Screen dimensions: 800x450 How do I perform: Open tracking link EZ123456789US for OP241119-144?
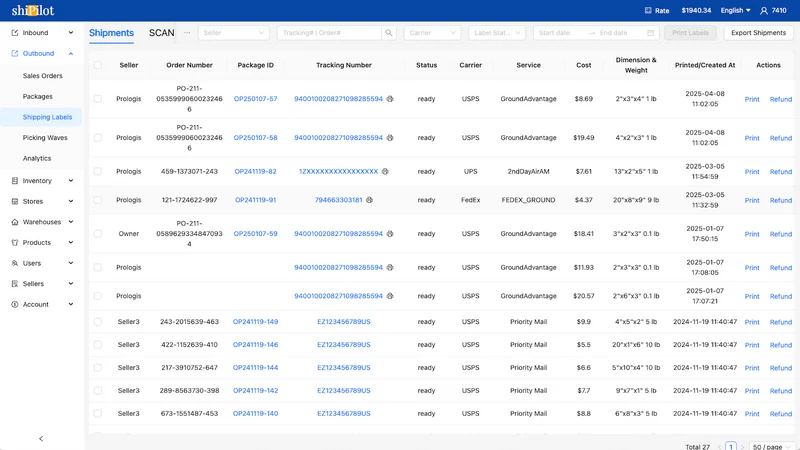pos(344,367)
